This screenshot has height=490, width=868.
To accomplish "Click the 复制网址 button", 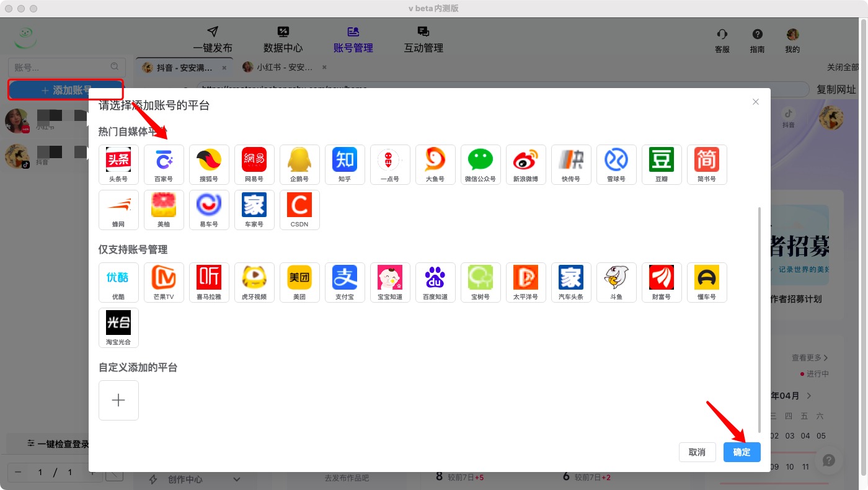I will point(836,89).
